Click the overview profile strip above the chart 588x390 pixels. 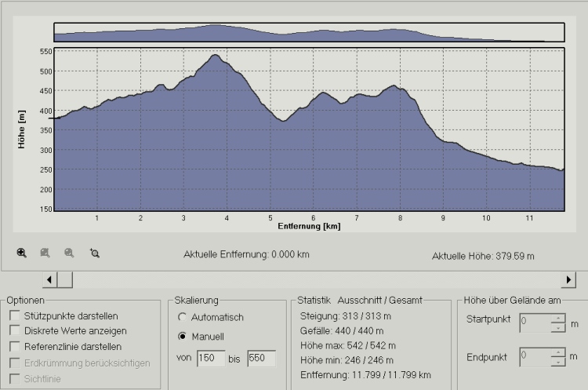coord(309,32)
